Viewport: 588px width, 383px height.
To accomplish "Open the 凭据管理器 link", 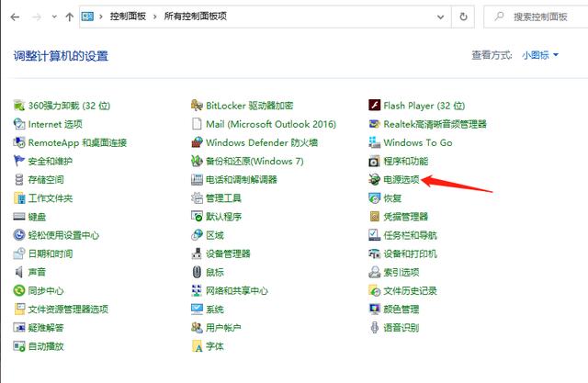I will click(x=406, y=217).
